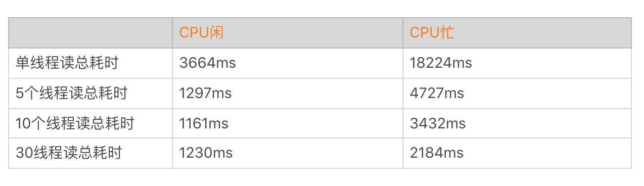Image resolution: width=644 pixels, height=186 pixels.
Task: Click the 18224ms cell
Action: [441, 63]
